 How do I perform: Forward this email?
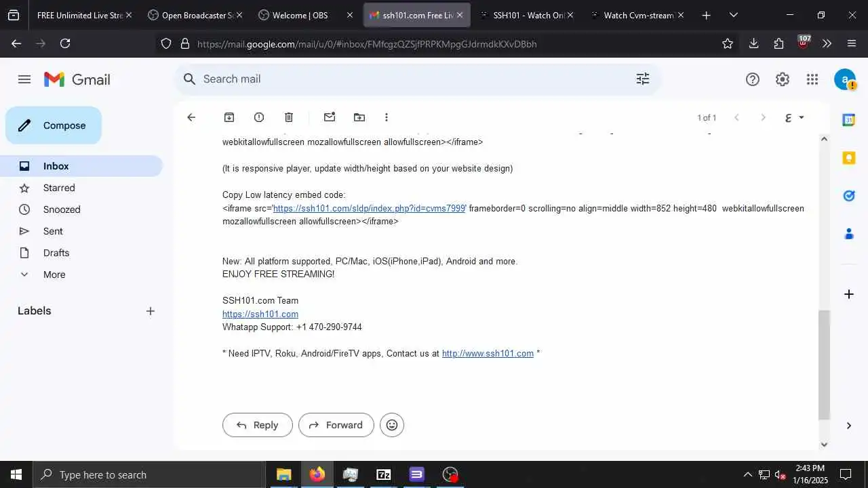(336, 425)
